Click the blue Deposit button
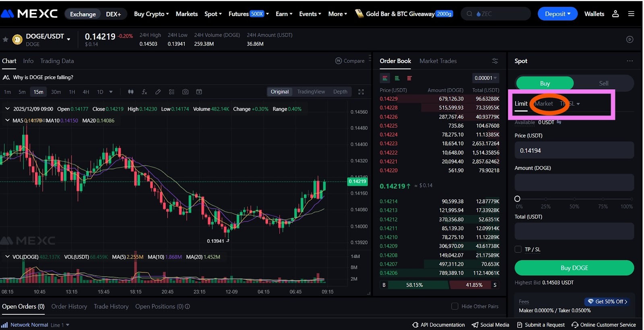644x330 pixels. [557, 14]
